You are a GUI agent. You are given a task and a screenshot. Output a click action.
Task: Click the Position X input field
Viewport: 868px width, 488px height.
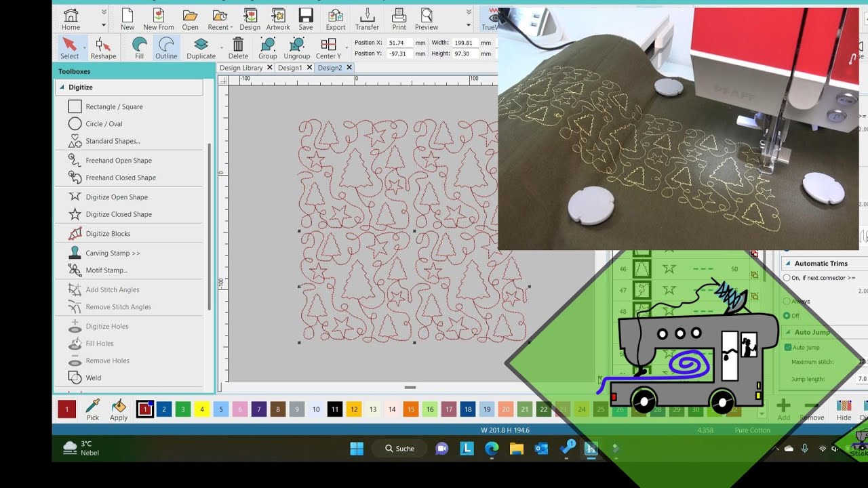[x=399, y=43]
